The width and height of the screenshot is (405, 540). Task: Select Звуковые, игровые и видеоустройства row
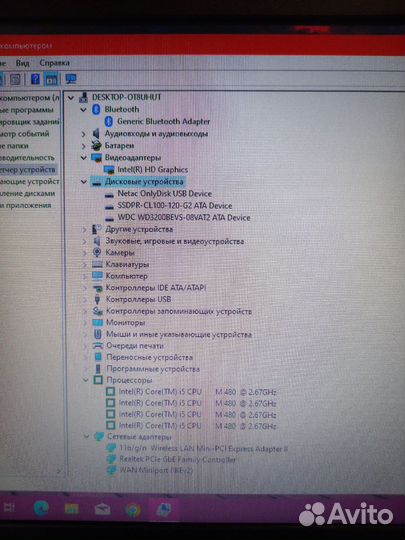coord(175,241)
